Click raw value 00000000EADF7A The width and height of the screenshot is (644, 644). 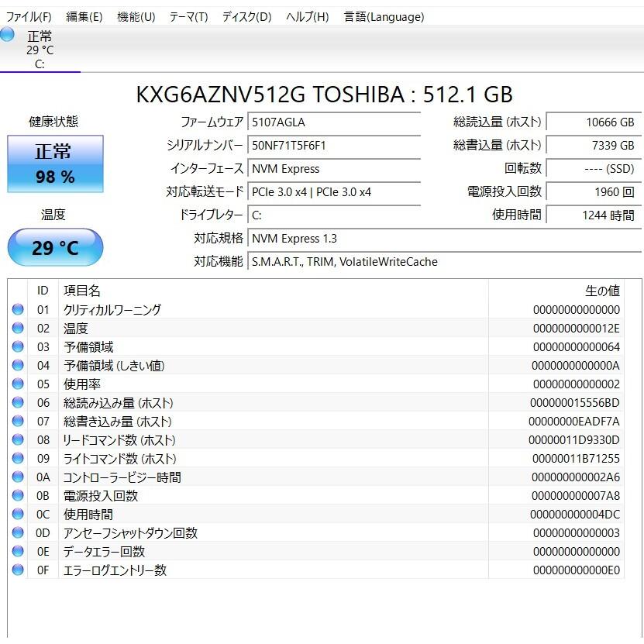(574, 422)
